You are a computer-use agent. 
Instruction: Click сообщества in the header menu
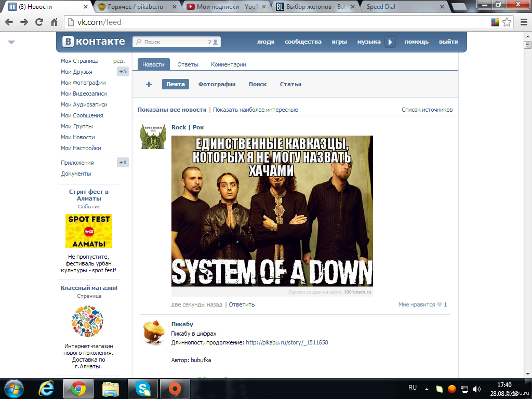click(303, 42)
